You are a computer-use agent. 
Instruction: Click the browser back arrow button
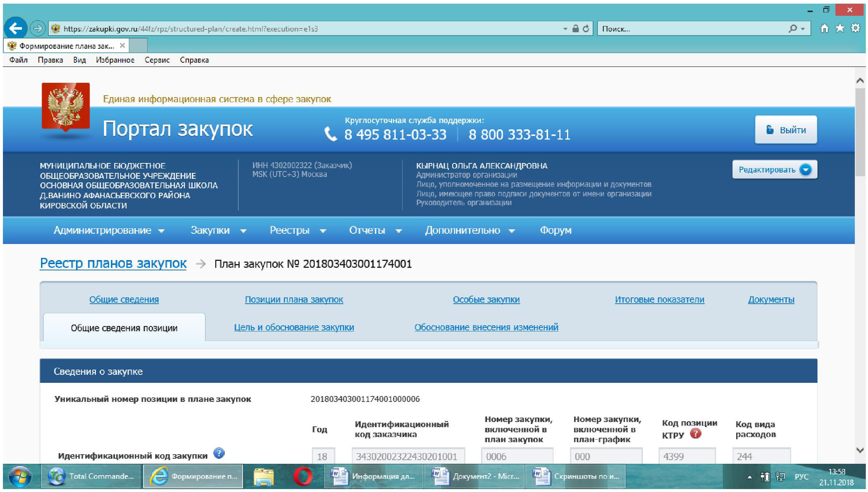pyautogui.click(x=15, y=28)
